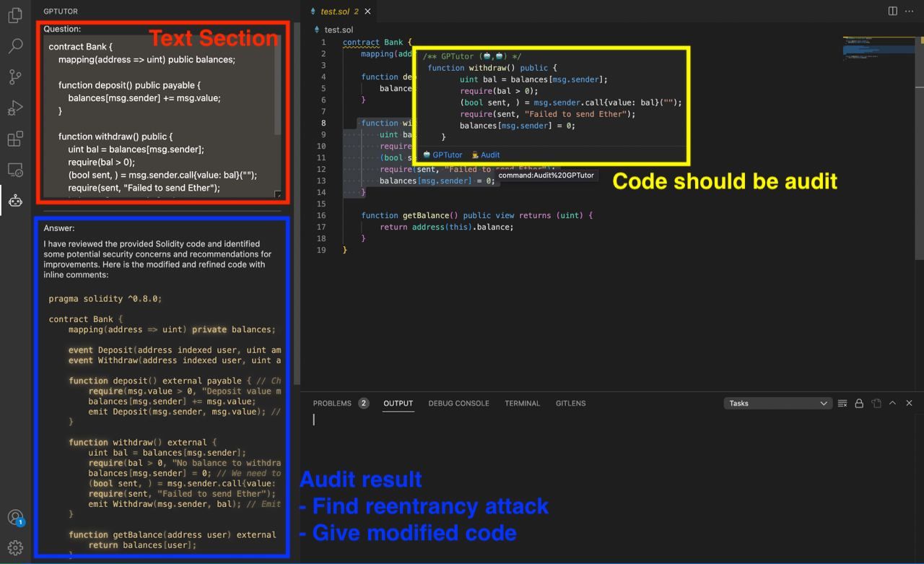Click the GPTUTOR panel title
Image resolution: width=924 pixels, height=564 pixels.
(61, 12)
